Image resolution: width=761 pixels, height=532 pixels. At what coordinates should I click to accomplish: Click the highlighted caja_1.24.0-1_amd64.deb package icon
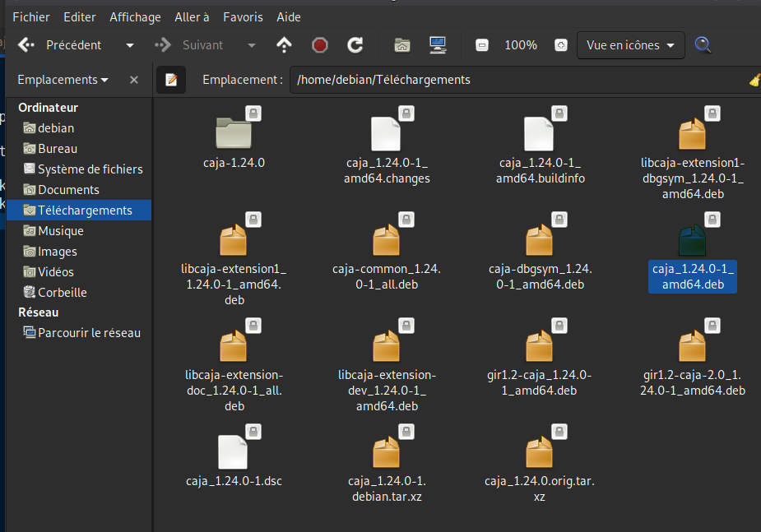(x=692, y=239)
